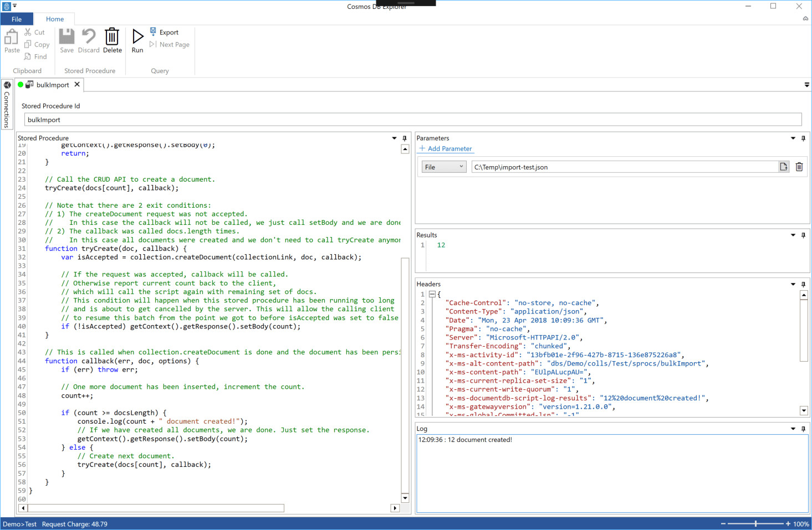812x530 pixels.
Task: Add a new parameter
Action: [446, 148]
